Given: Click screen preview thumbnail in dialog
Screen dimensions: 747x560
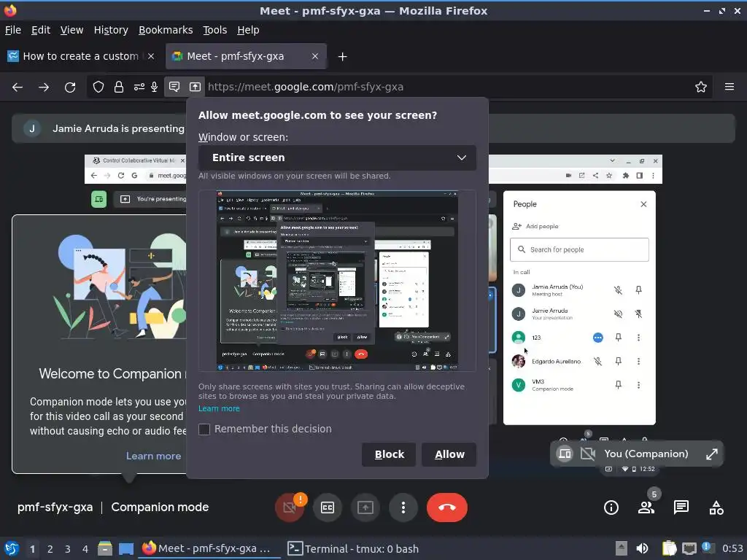Looking at the screenshot, I should pos(337,281).
